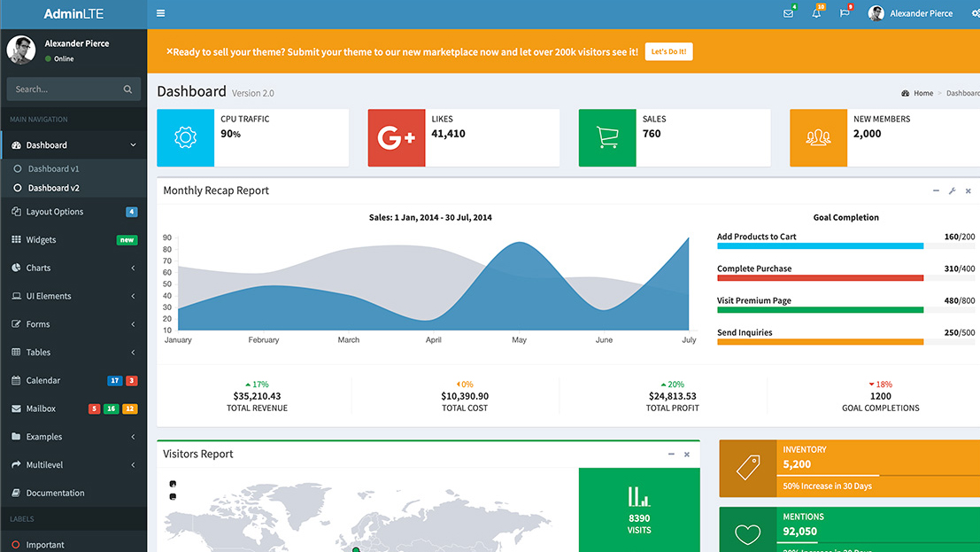
Task: Click the search magnifier icon
Action: (x=127, y=89)
